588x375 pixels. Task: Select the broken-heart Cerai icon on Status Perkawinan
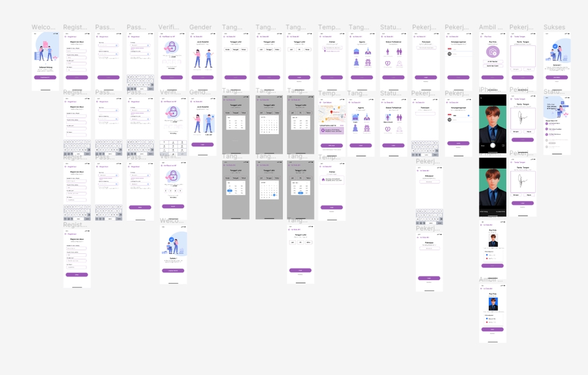[388, 65]
